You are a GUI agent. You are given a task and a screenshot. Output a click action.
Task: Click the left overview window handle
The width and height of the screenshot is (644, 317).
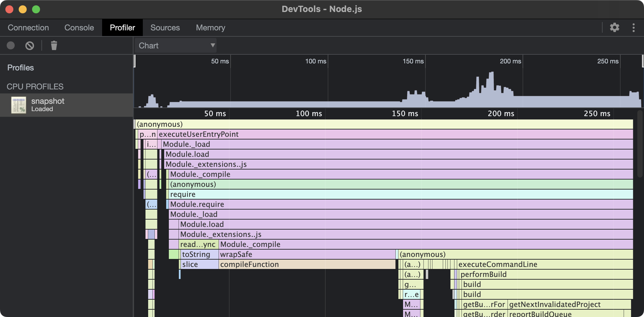(134, 61)
